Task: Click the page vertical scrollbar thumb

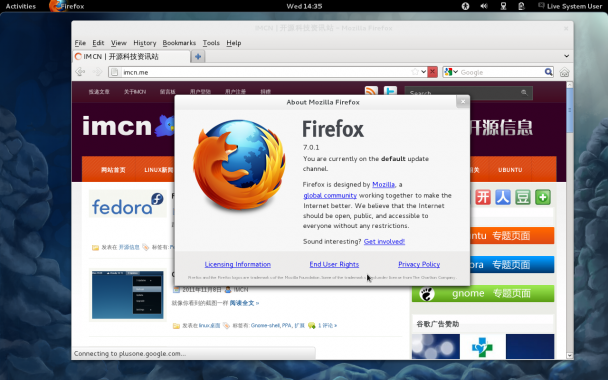Action: (x=569, y=110)
